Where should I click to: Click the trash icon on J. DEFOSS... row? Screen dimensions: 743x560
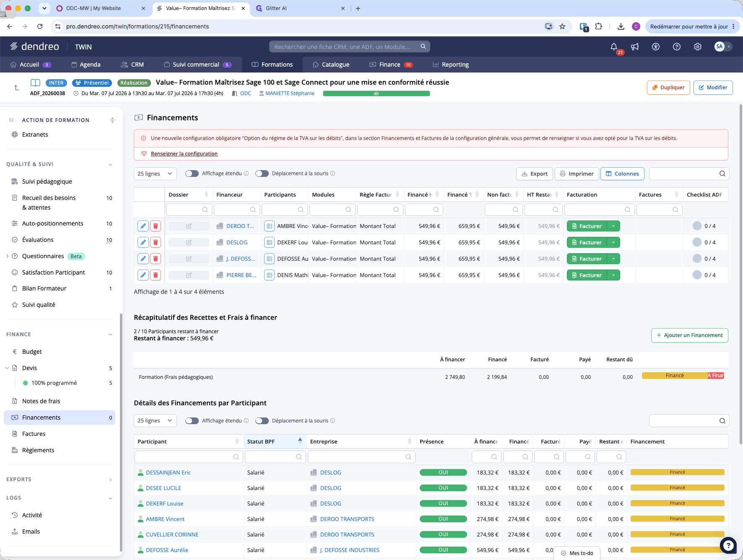click(156, 259)
